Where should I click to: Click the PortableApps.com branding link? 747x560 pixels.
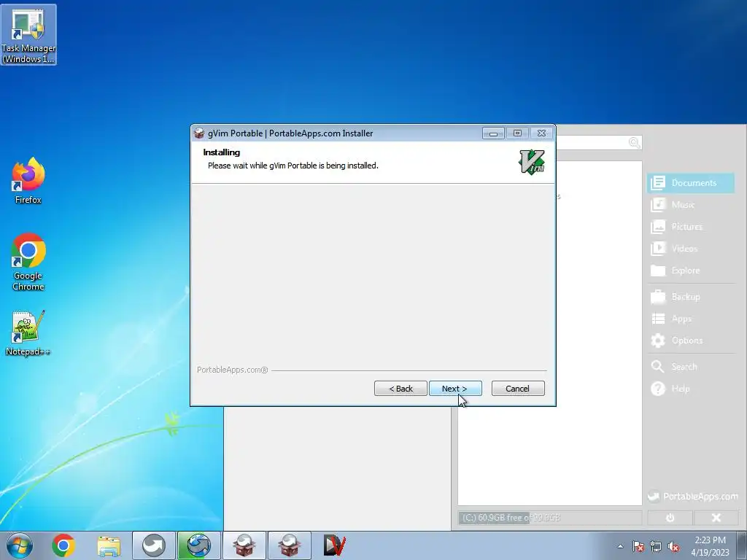point(693,496)
